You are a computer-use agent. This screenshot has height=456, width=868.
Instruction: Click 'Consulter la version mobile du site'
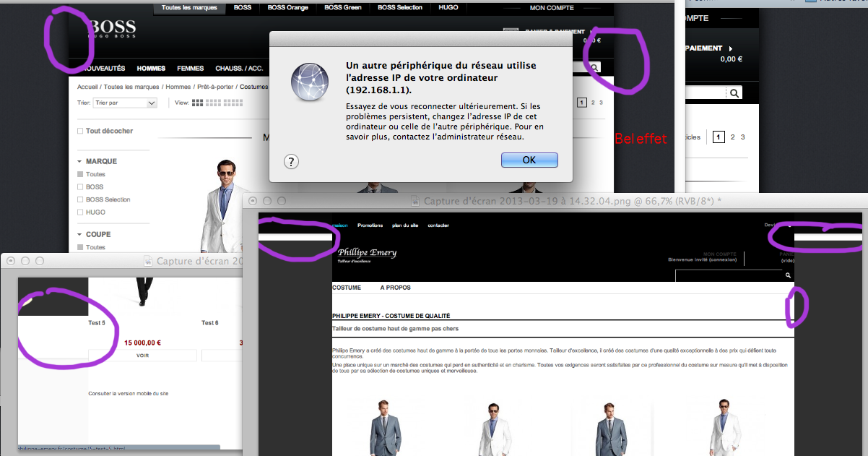coord(129,394)
